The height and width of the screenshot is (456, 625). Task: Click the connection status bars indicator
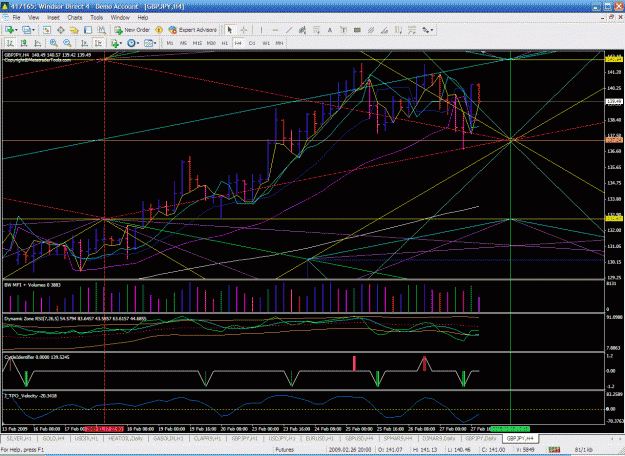point(554,450)
